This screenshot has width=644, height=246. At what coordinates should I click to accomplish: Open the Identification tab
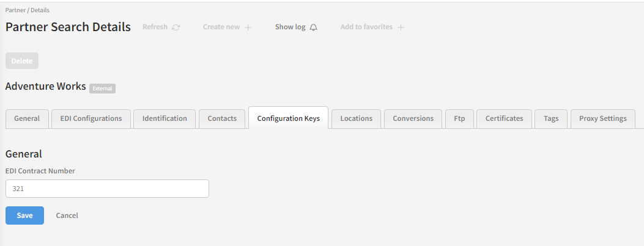(165, 118)
